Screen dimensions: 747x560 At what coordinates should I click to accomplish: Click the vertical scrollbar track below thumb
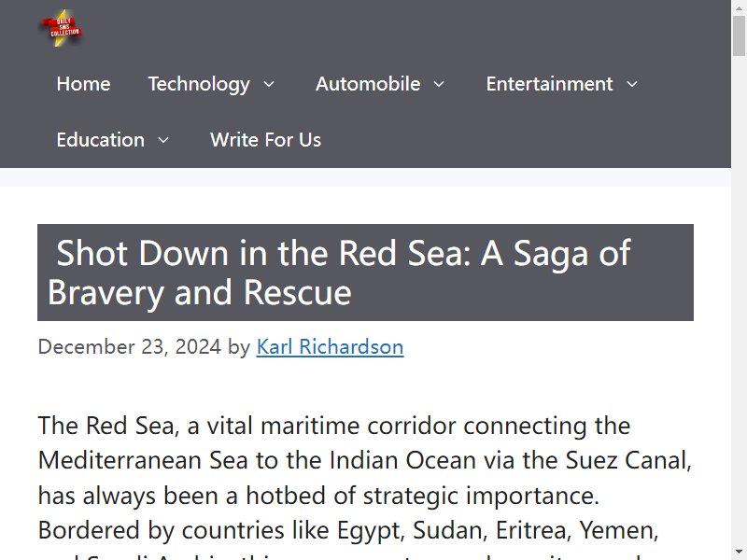(739, 300)
